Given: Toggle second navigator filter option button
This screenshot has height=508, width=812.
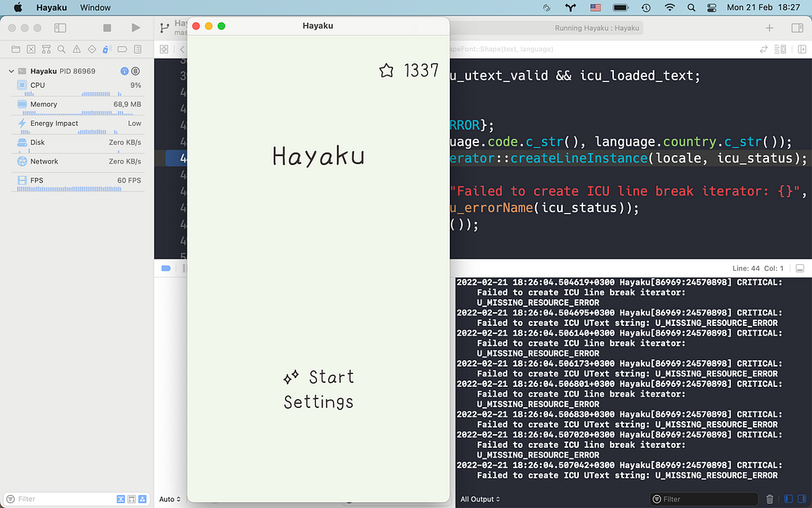Looking at the screenshot, I should 132,499.
